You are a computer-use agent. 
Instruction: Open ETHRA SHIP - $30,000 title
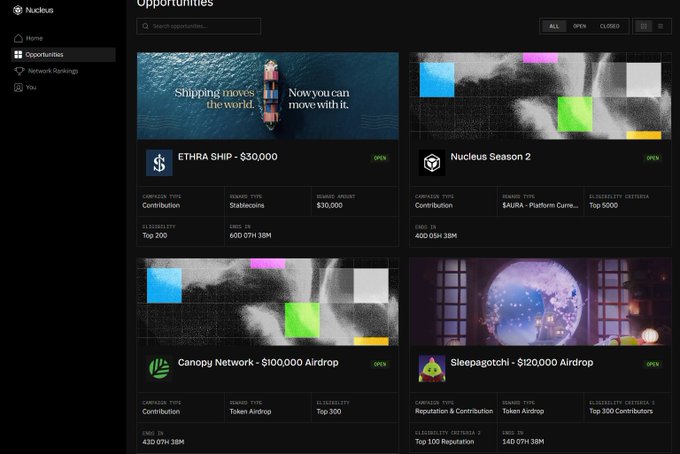tap(228, 157)
